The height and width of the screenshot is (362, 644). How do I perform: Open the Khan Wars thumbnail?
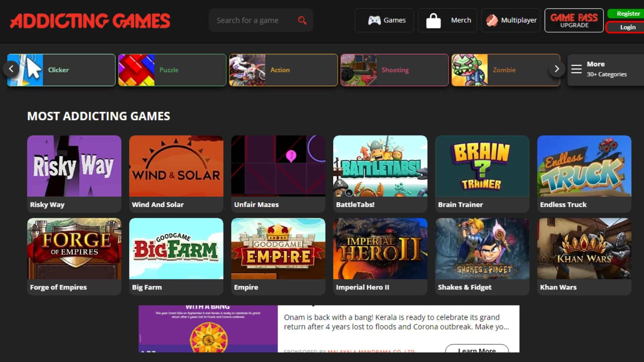[584, 249]
